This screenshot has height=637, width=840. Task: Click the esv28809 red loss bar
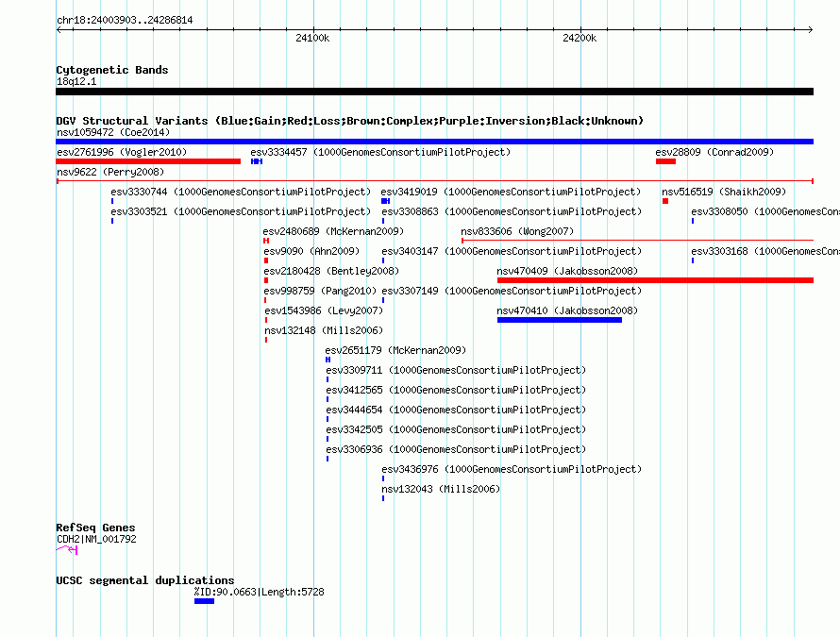click(x=666, y=161)
